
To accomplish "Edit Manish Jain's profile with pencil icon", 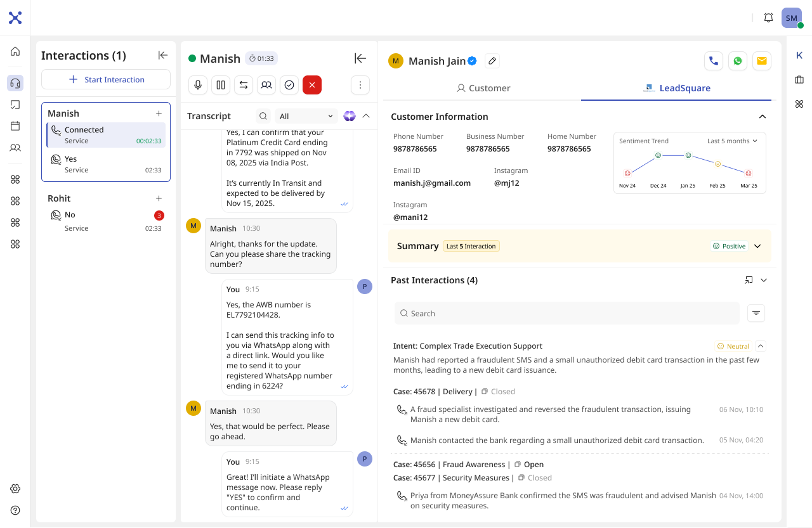I will coord(492,61).
